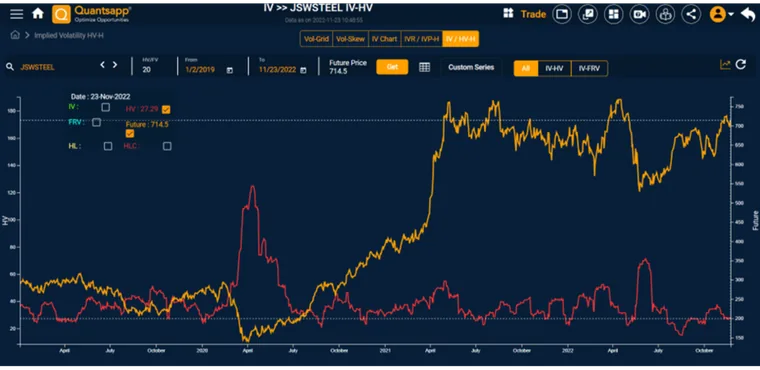Click the Date : 23-Nov-2022 label
The image size is (760, 370).
100,97
